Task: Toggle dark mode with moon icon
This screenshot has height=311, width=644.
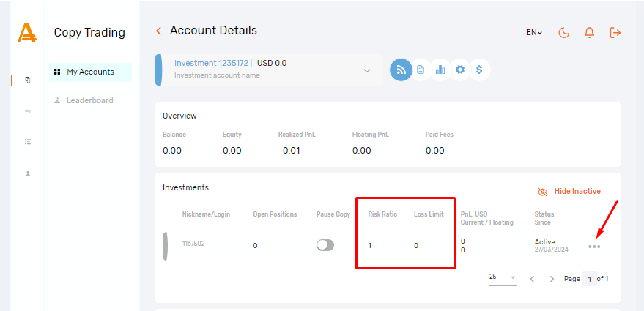Action: 563,32
